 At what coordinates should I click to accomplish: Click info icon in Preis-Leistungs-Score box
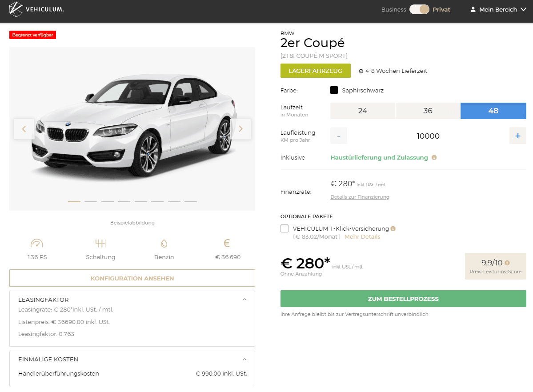click(507, 263)
